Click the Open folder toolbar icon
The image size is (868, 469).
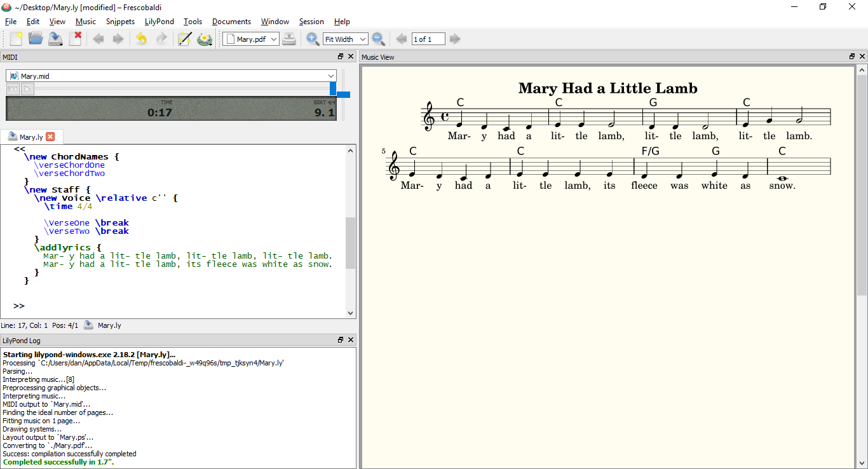[36, 39]
